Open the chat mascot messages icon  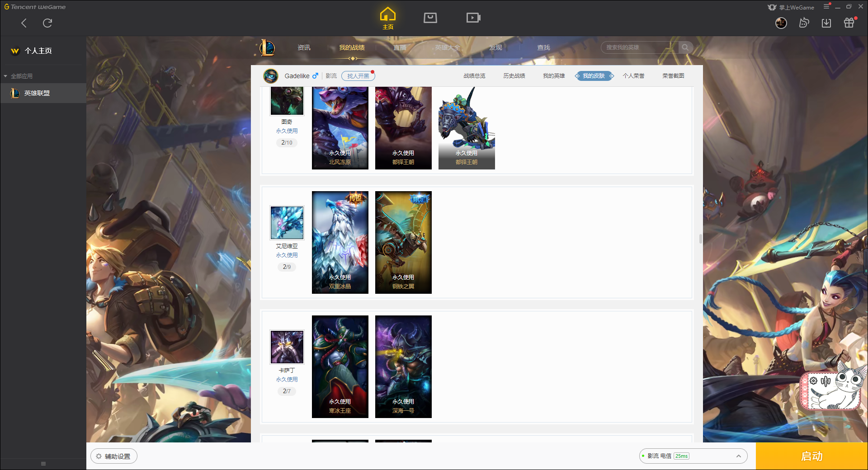point(804,23)
